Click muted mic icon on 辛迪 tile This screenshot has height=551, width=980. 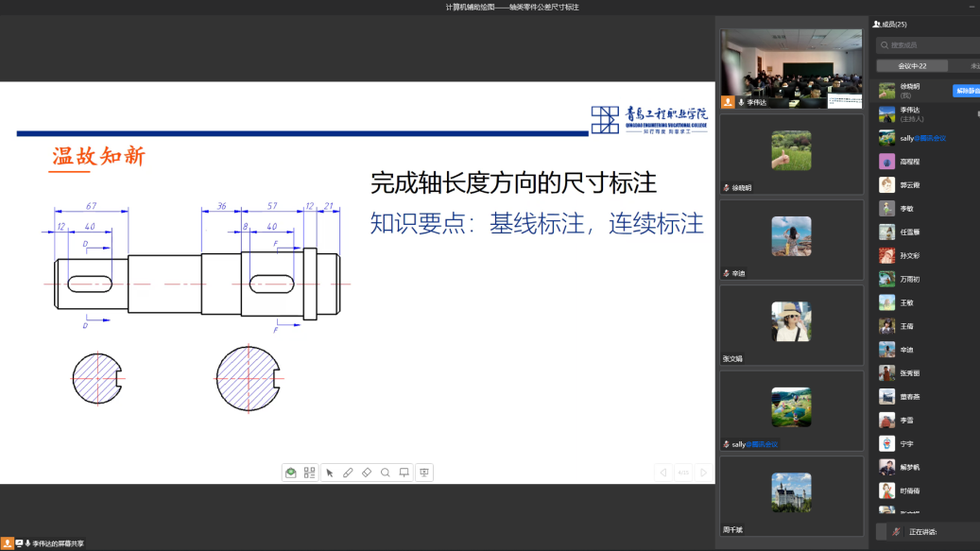[x=726, y=273]
